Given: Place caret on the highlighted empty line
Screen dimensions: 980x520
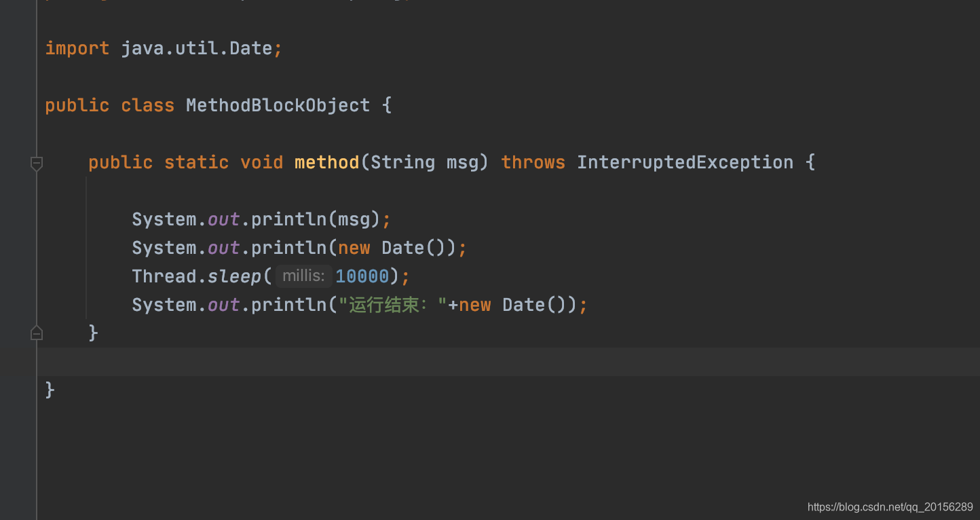Looking at the screenshot, I should 509,361.
